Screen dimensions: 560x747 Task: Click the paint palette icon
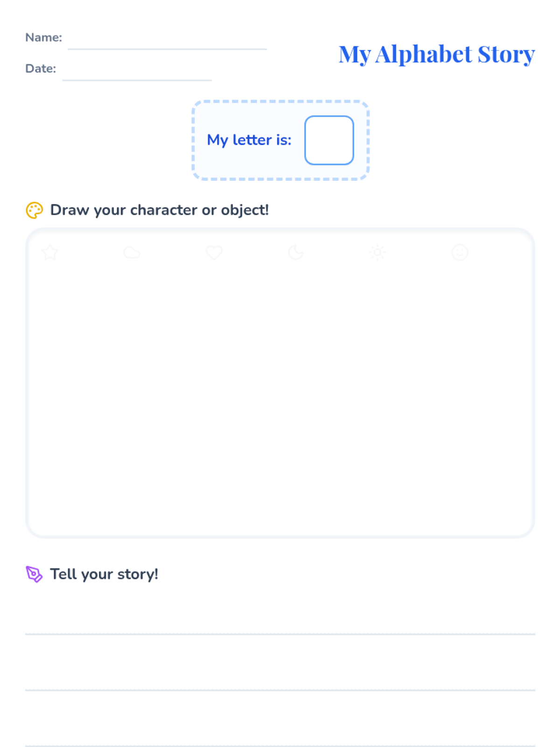point(34,210)
